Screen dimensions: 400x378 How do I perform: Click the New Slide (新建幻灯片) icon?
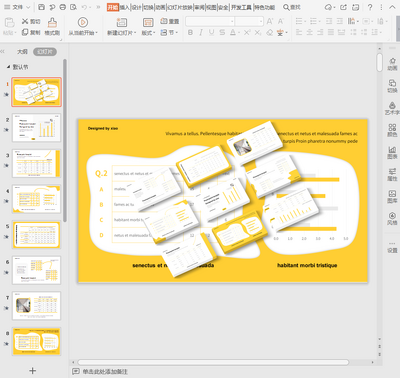[122, 22]
